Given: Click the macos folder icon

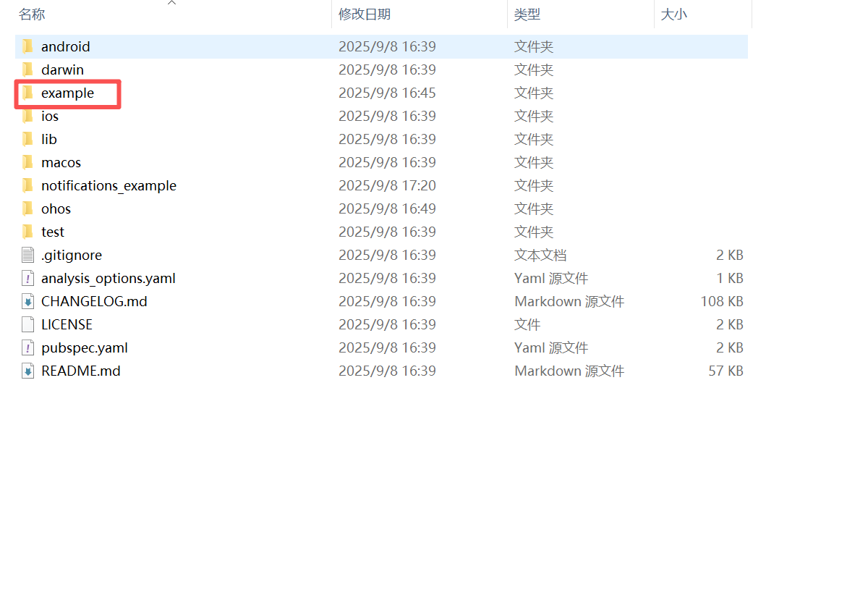Looking at the screenshot, I should [27, 162].
